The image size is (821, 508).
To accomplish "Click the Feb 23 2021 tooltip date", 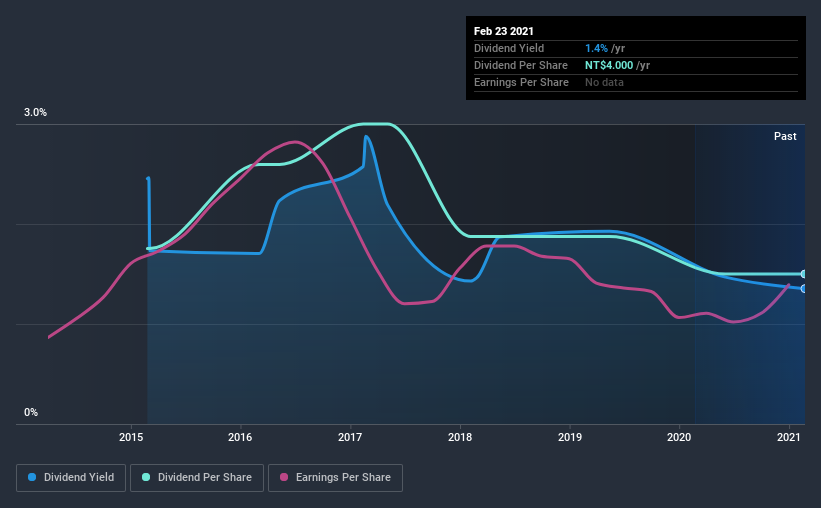I will 504,31.
